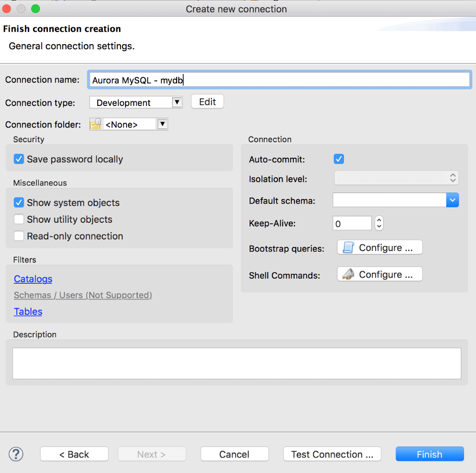Go Back to previous step

[x=74, y=454]
